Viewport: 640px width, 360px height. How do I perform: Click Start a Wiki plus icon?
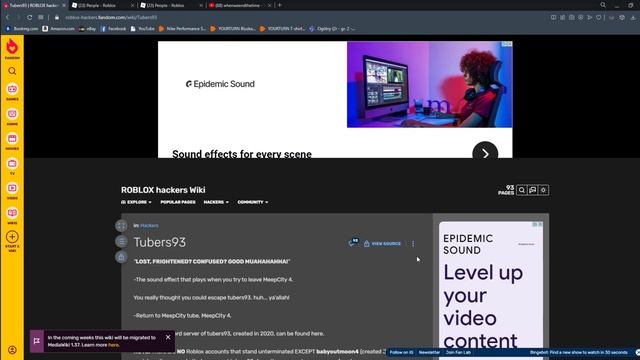tap(12, 237)
